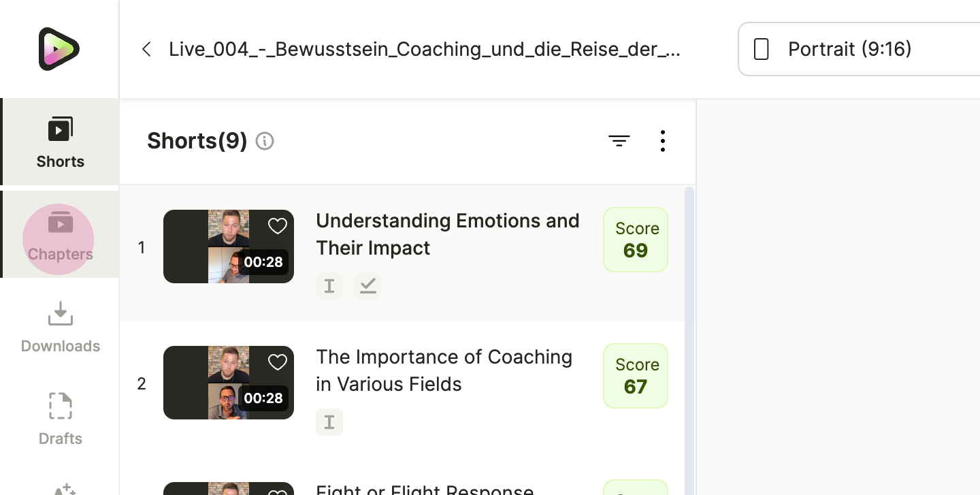The image size is (980, 495).
Task: Favorite the Understanding Emotions short with heart
Action: pyautogui.click(x=278, y=226)
